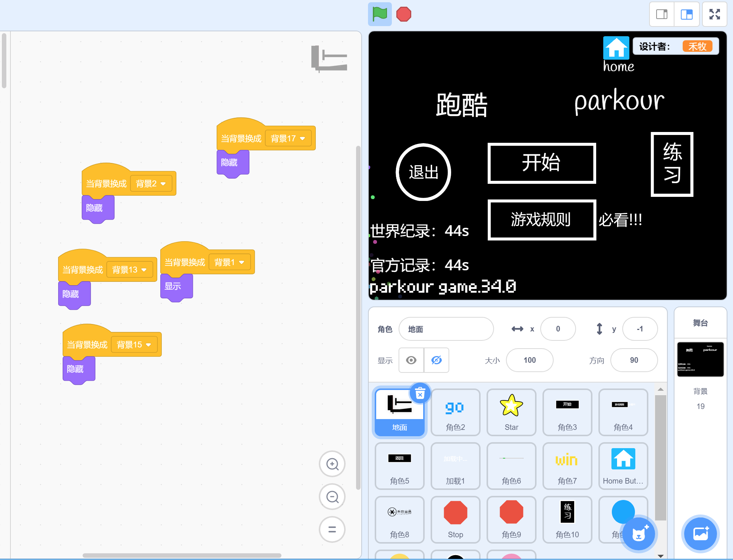This screenshot has height=560, width=733.
Task: Select the 地面 sprite tile
Action: click(399, 412)
